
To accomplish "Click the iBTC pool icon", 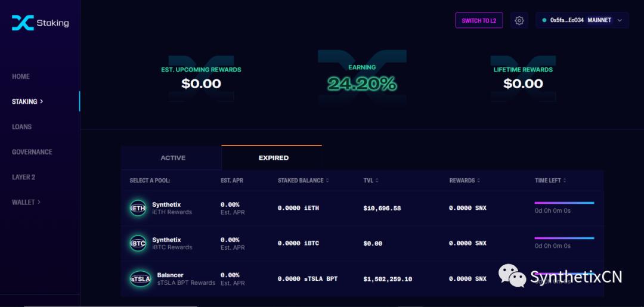I will [x=138, y=243].
